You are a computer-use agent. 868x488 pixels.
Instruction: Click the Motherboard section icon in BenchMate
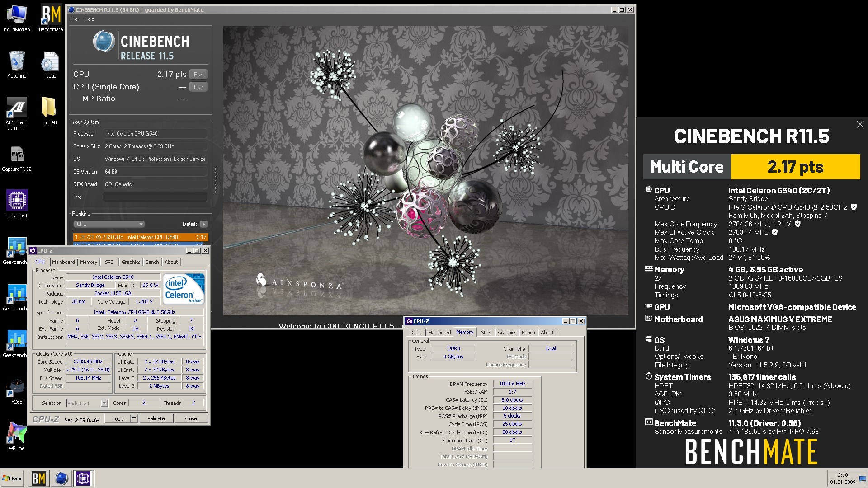pos(649,319)
